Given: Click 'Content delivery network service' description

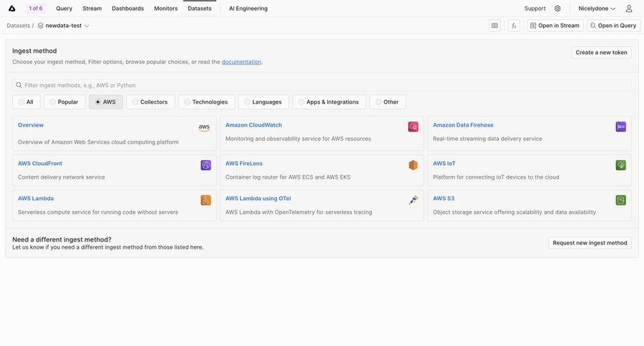Looking at the screenshot, I should [x=62, y=177].
